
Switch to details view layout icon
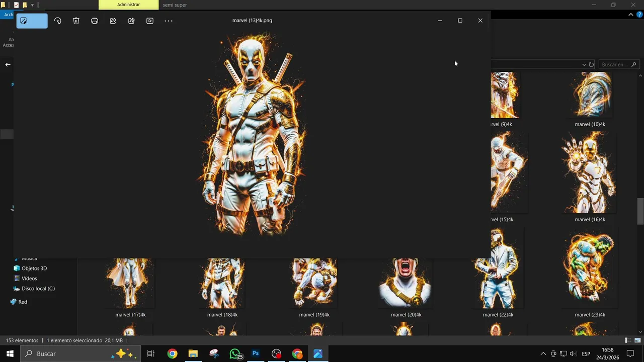[628, 340]
